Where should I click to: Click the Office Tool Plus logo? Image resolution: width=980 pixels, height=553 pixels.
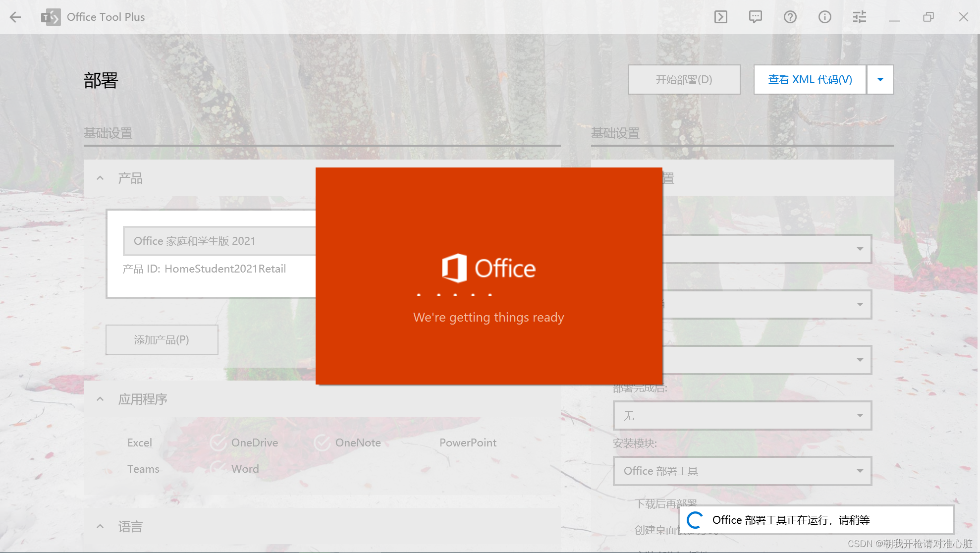click(51, 17)
